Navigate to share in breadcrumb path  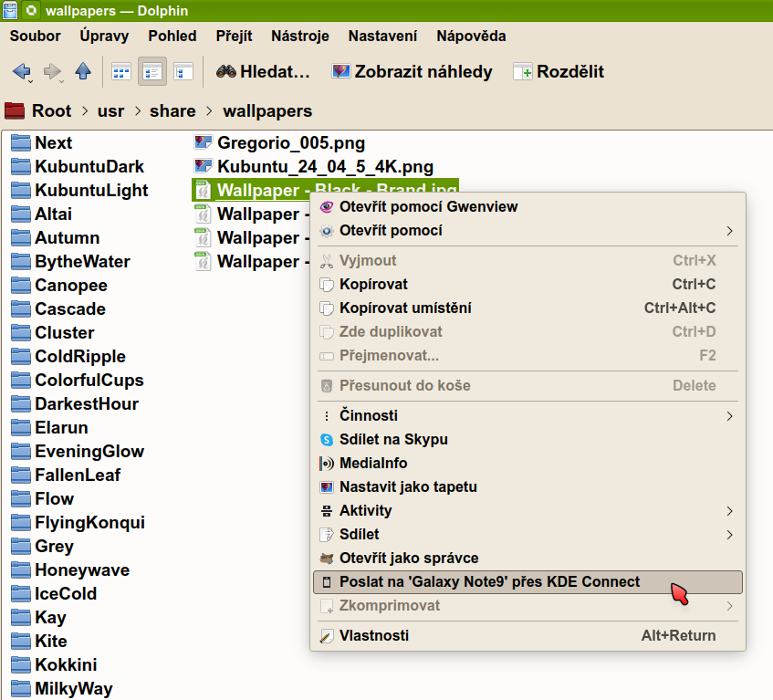pos(173,111)
